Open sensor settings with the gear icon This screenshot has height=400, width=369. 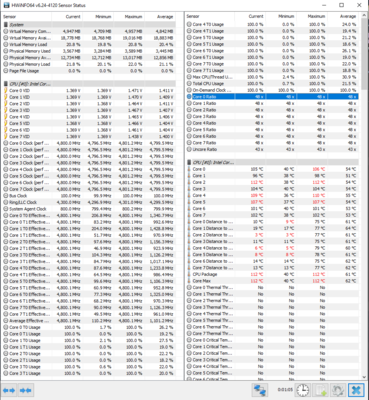[338, 390]
